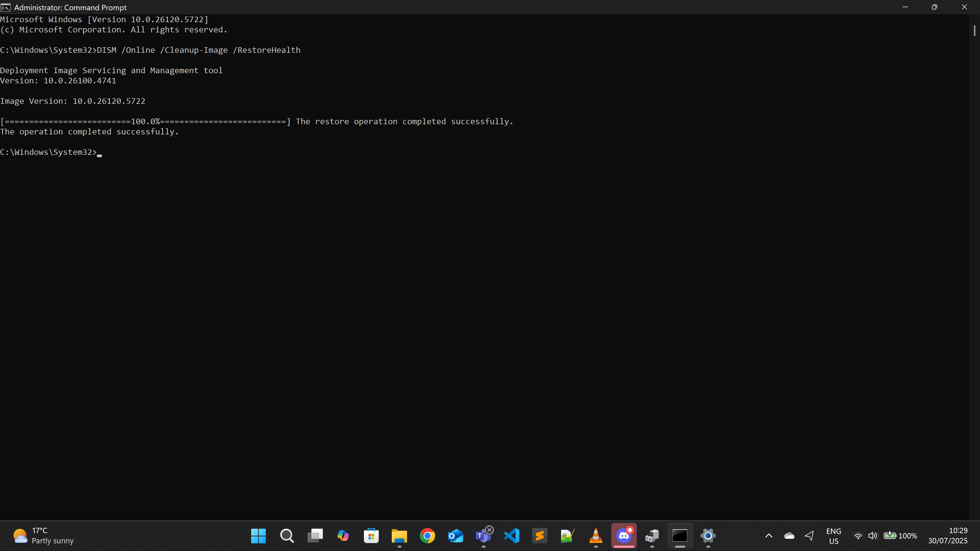980x551 pixels.
Task: Close the Command Prompt window
Action: (964, 7)
